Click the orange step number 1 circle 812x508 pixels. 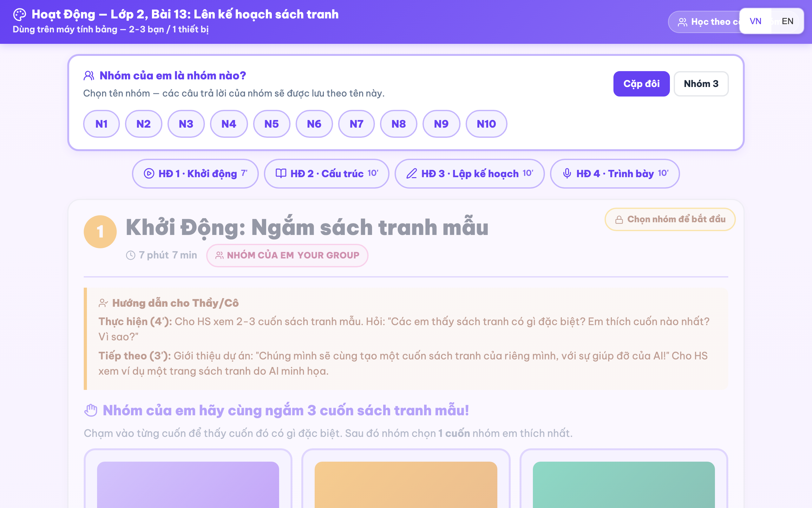pyautogui.click(x=100, y=232)
